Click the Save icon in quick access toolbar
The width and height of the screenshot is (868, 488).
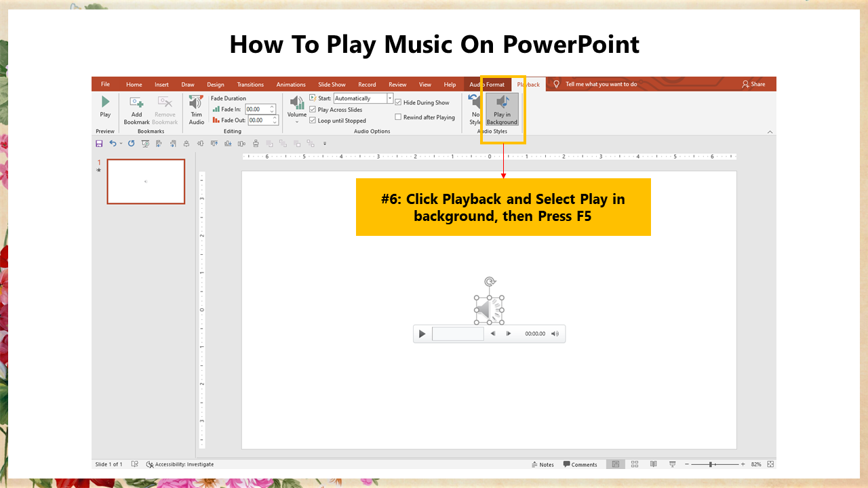[100, 144]
